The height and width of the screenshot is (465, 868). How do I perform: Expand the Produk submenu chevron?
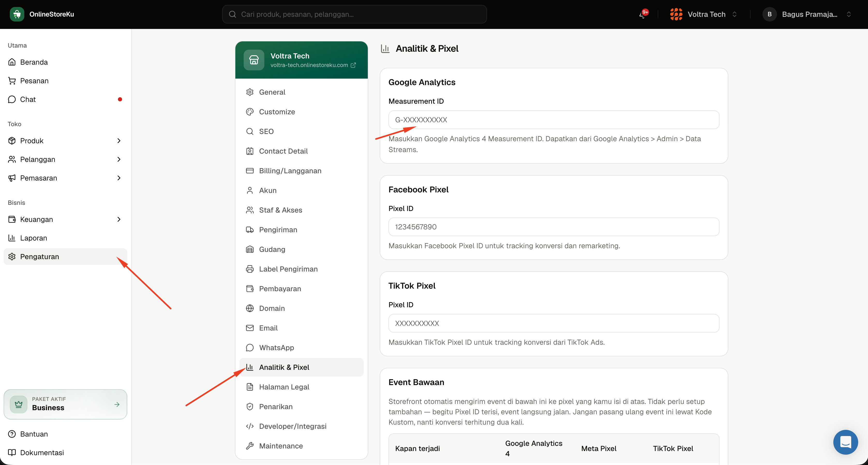click(x=119, y=140)
